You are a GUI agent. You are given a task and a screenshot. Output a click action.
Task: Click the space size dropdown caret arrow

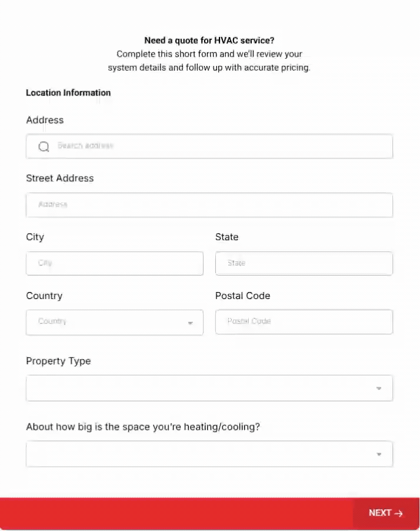tap(379, 454)
